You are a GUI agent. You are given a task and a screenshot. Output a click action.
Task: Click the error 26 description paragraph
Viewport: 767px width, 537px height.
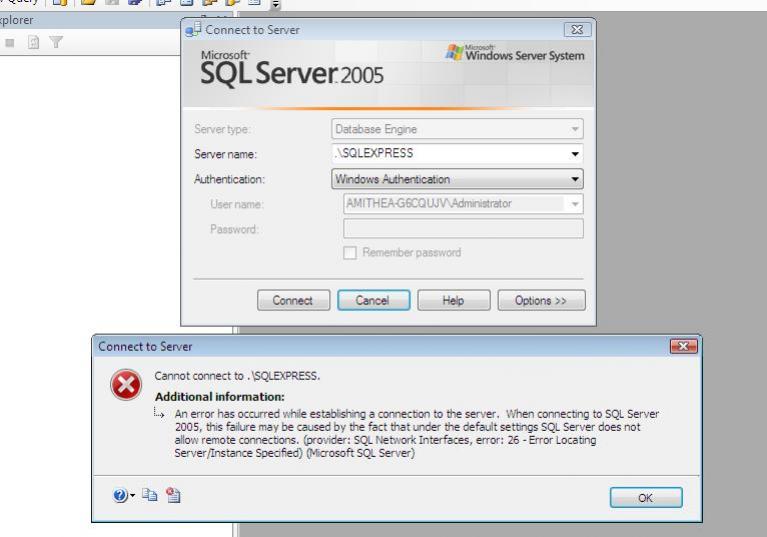point(416,433)
